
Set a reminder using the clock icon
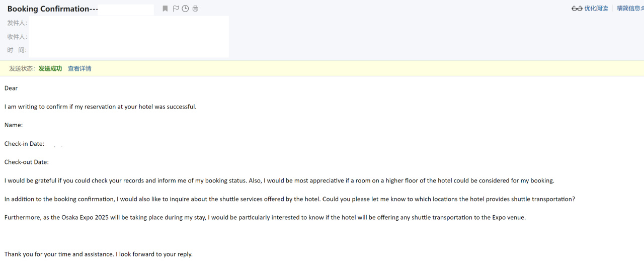tap(185, 9)
